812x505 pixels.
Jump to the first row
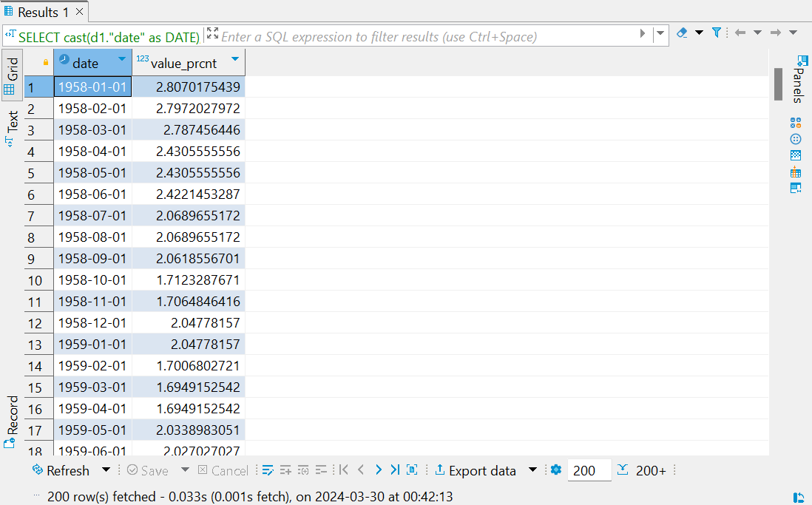(x=343, y=470)
